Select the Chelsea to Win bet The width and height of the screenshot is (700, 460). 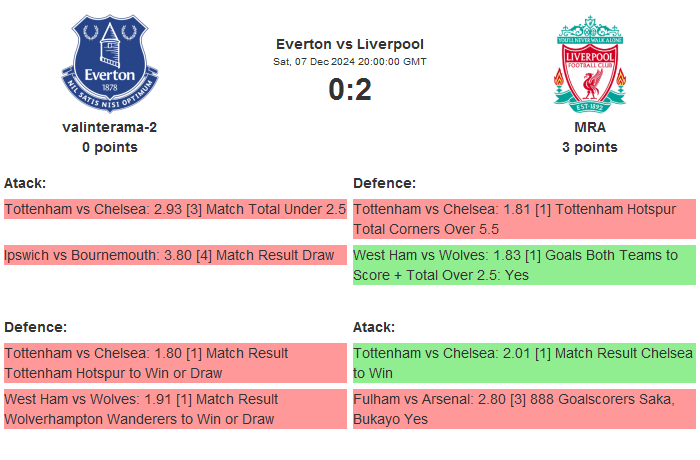point(524,363)
